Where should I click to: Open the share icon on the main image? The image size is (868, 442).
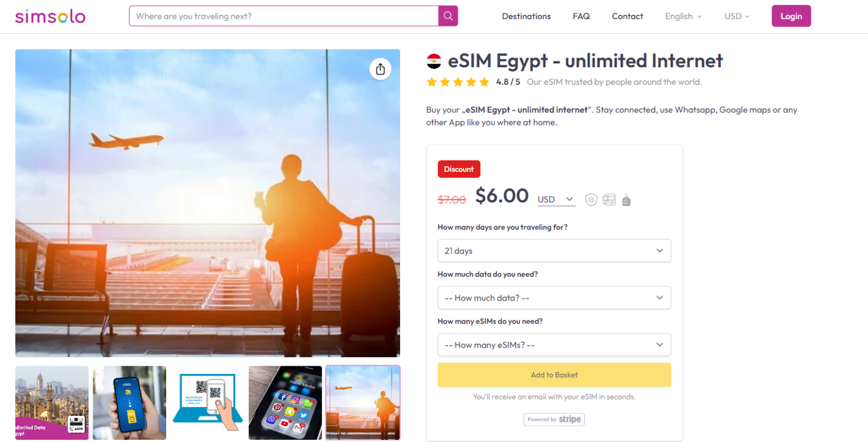(381, 69)
